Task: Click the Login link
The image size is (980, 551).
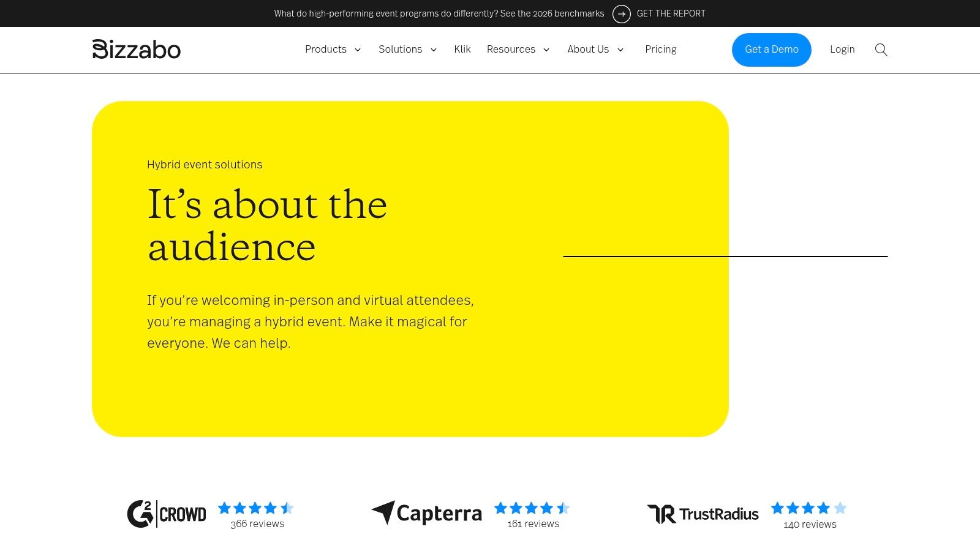Action: tap(842, 49)
